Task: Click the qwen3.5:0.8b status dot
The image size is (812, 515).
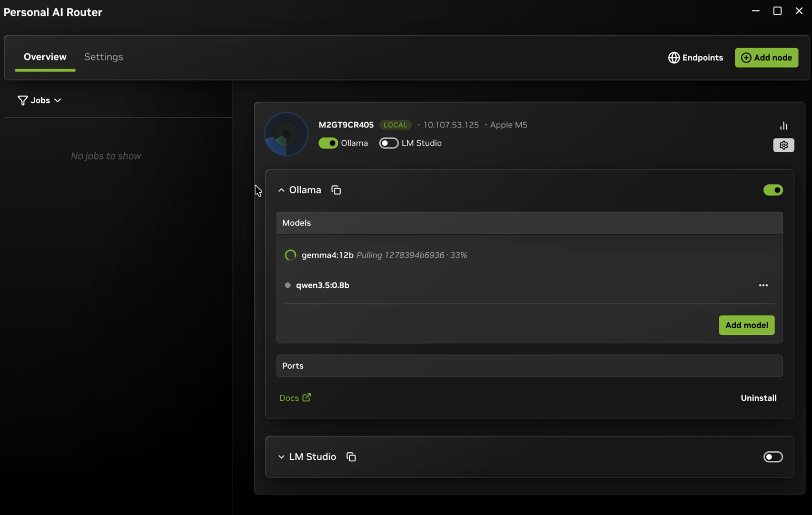Action: click(x=288, y=285)
